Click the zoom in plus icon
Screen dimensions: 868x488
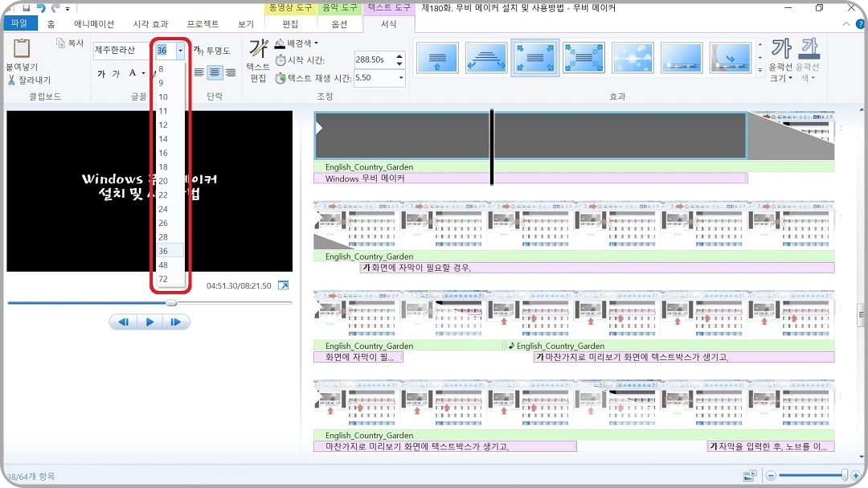click(x=856, y=475)
